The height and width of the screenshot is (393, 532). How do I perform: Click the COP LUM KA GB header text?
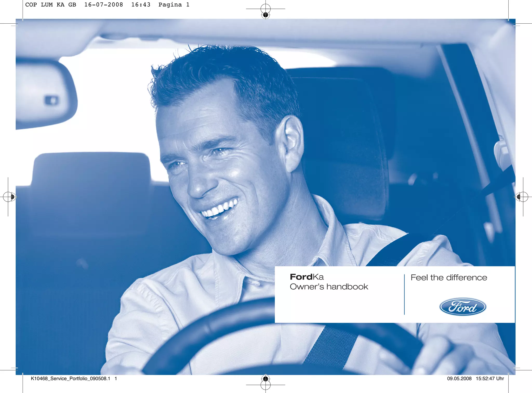[x=51, y=5]
